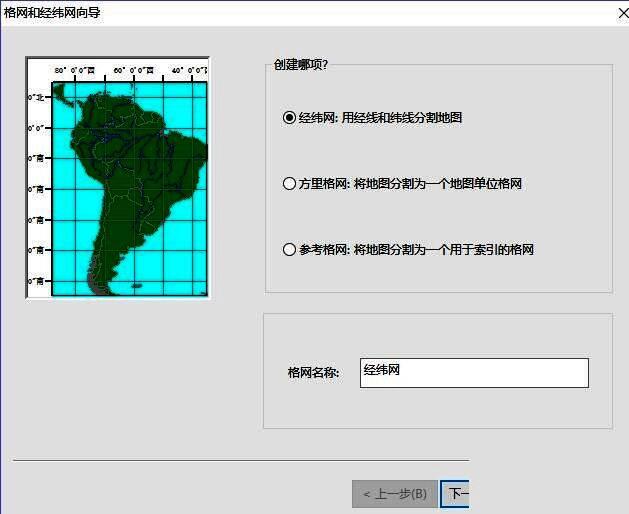The height and width of the screenshot is (514, 629).
Task: Click the 格网名称 text input field
Action: [x=473, y=373]
